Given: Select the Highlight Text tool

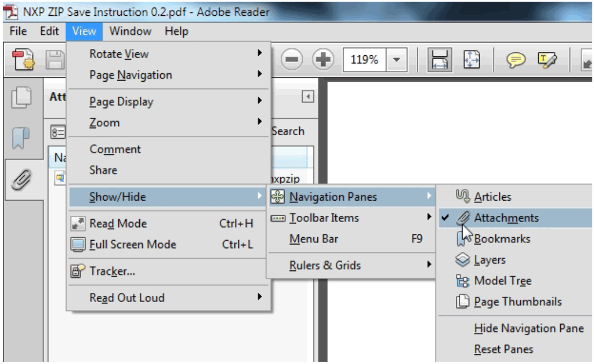Looking at the screenshot, I should pos(547,60).
